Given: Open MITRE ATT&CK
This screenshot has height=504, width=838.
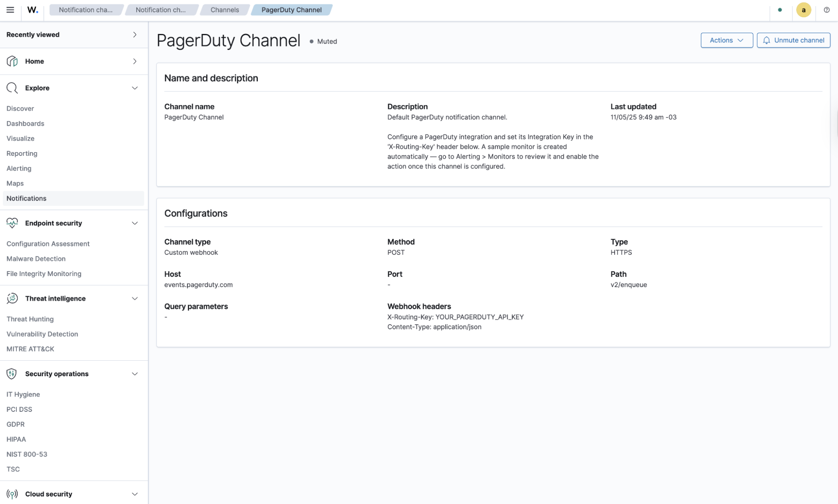Looking at the screenshot, I should tap(30, 349).
